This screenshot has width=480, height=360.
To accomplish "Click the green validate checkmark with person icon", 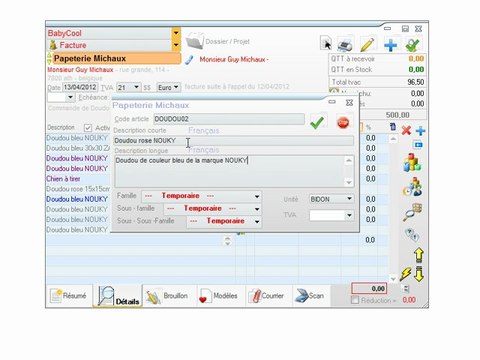I will pos(413,45).
